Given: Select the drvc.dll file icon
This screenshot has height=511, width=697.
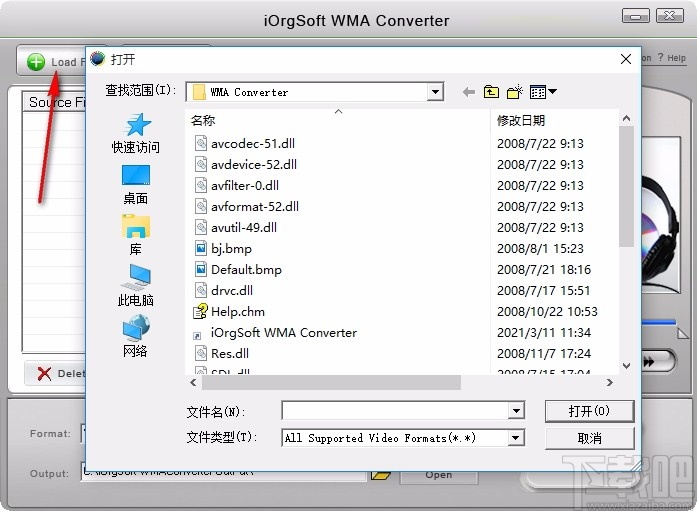Looking at the screenshot, I should tap(201, 290).
